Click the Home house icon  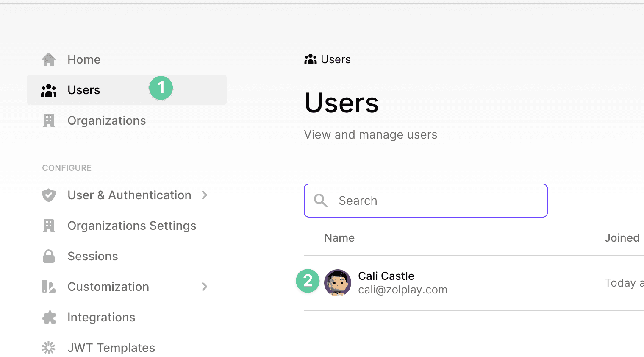pyautogui.click(x=49, y=59)
